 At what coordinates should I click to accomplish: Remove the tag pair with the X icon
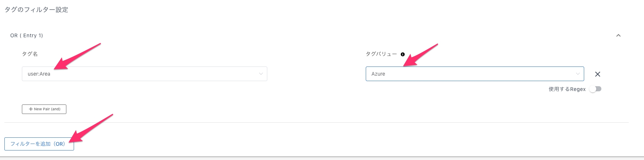tap(598, 74)
